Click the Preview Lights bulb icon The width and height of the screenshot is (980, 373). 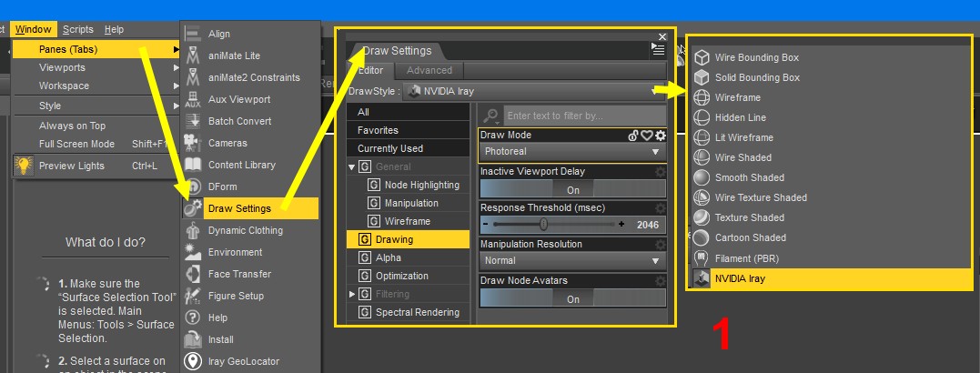tap(24, 166)
